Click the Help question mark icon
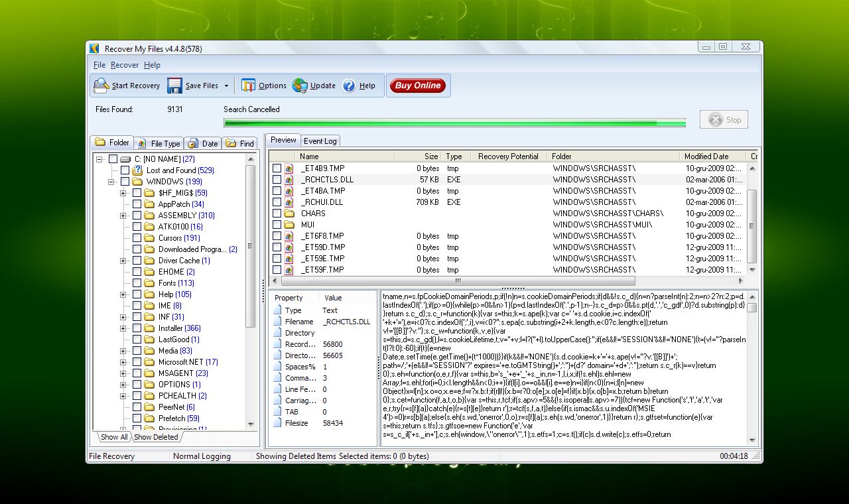Viewport: 849px width, 504px height. (349, 86)
